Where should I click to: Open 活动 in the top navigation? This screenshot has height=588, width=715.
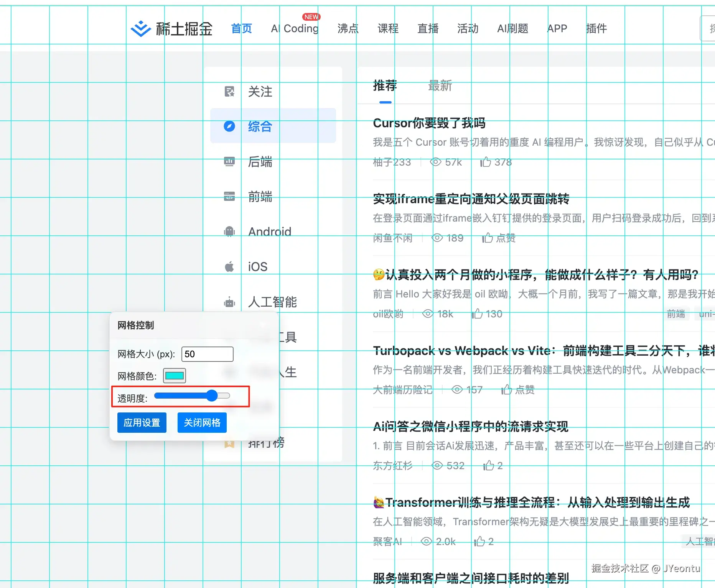(468, 28)
